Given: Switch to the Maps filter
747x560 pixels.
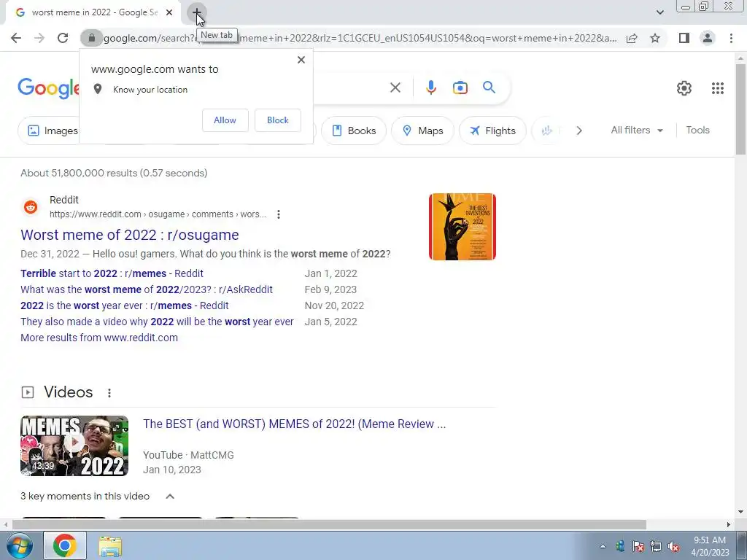Looking at the screenshot, I should pos(422,131).
